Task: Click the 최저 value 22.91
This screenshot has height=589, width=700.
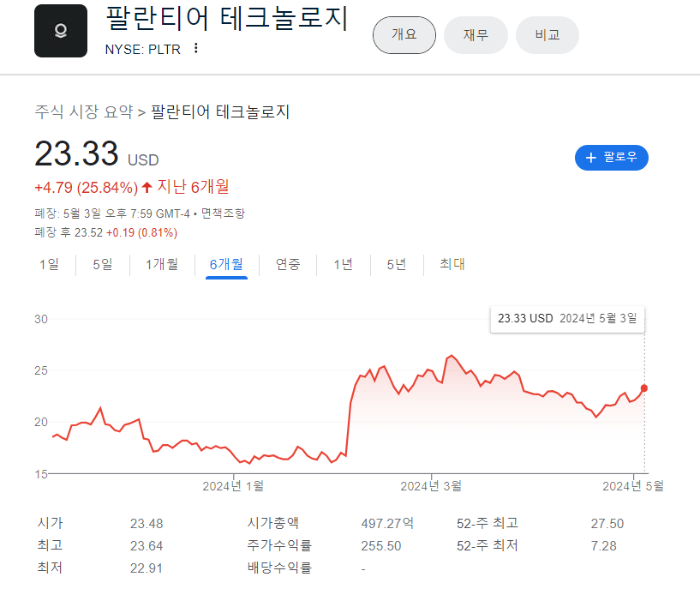Action: tap(147, 568)
